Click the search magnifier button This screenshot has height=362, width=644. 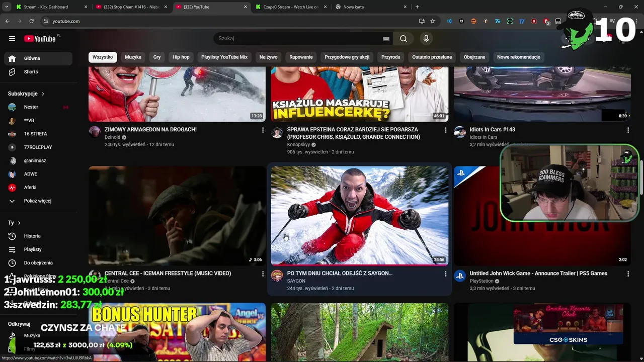404,39
